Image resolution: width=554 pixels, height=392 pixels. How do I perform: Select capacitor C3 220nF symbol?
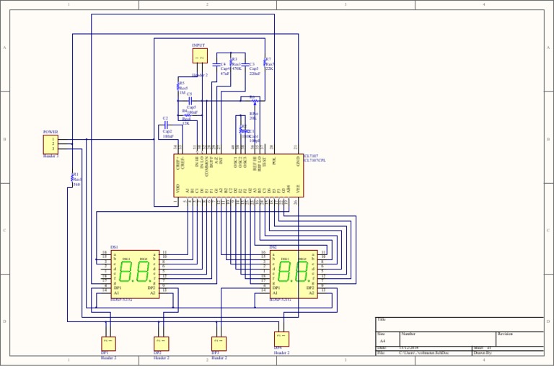click(x=245, y=65)
